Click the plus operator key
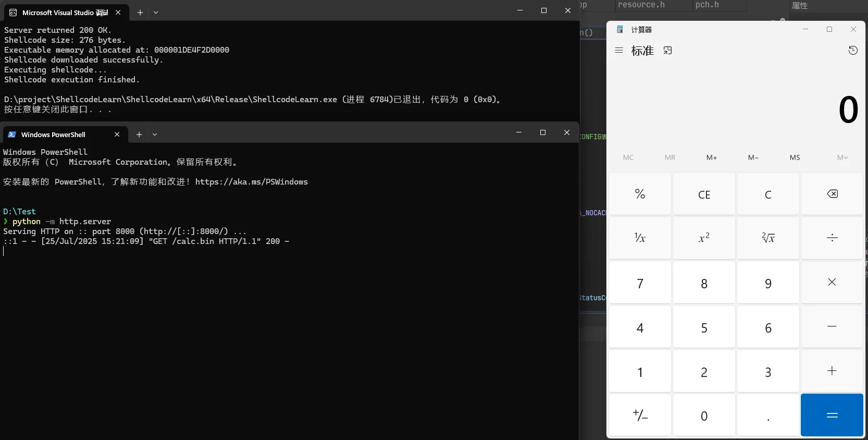This screenshot has width=868, height=440. click(832, 371)
